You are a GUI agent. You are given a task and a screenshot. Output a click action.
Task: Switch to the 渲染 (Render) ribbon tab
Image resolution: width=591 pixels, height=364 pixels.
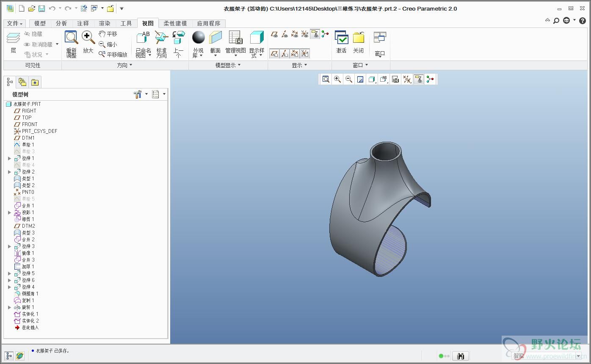point(105,24)
